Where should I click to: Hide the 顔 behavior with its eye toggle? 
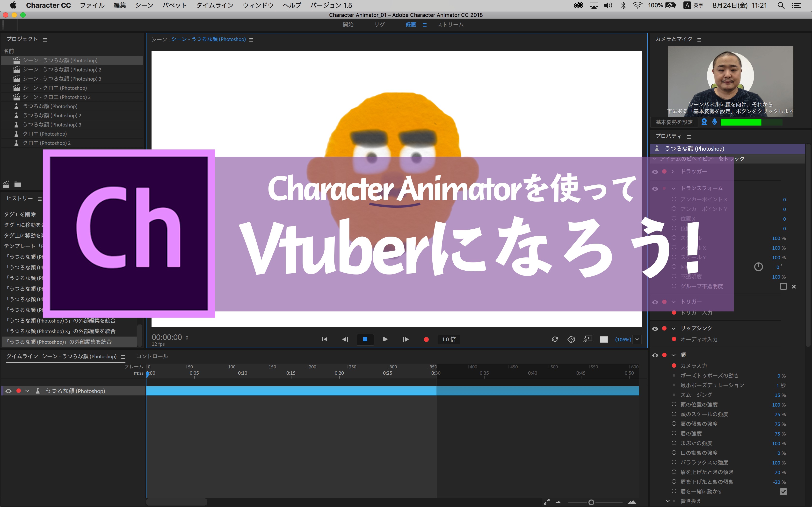point(656,355)
